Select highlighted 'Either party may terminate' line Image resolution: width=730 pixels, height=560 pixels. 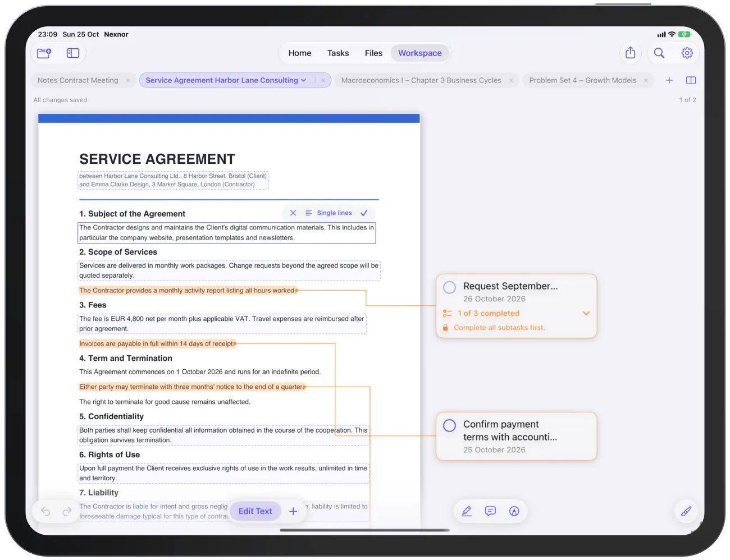pos(191,387)
